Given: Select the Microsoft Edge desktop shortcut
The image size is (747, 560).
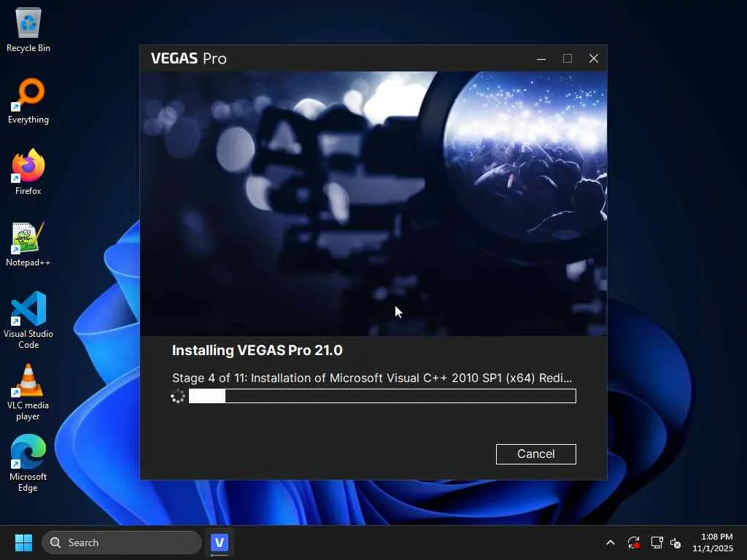Looking at the screenshot, I should (28, 463).
